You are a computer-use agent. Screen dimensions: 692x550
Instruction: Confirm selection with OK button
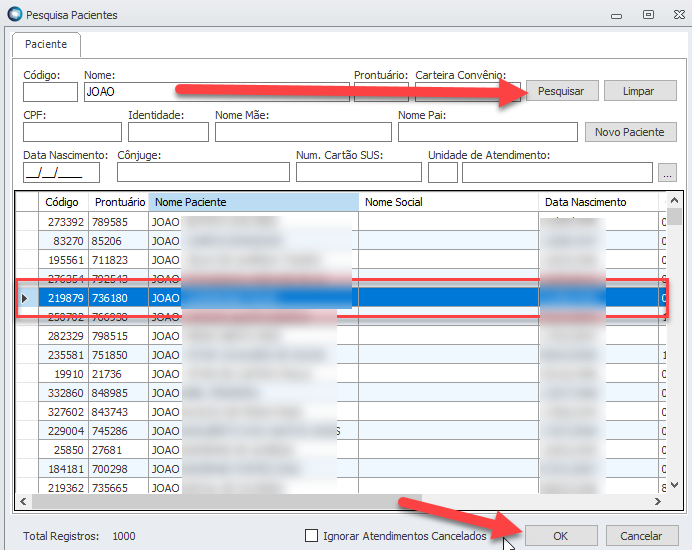click(x=560, y=536)
